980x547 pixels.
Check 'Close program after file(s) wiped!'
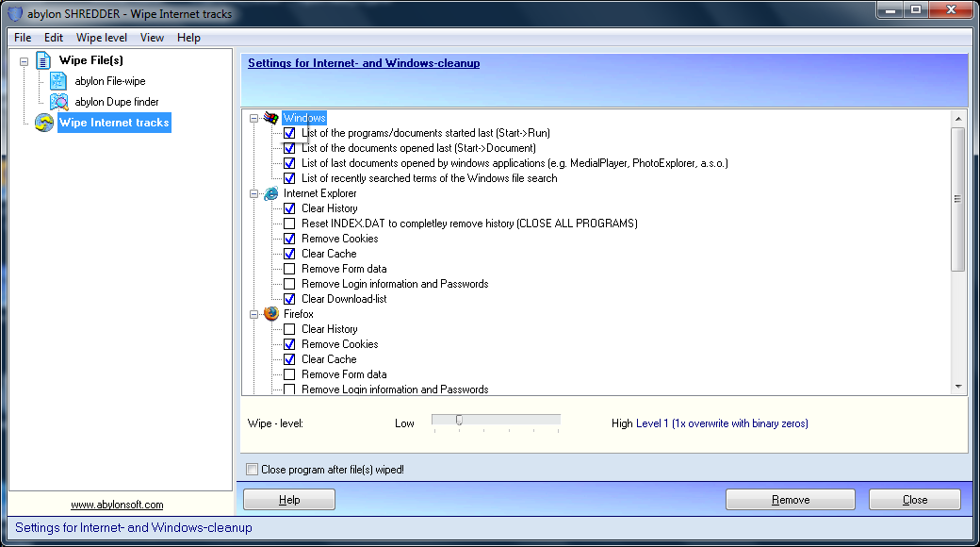(252, 470)
